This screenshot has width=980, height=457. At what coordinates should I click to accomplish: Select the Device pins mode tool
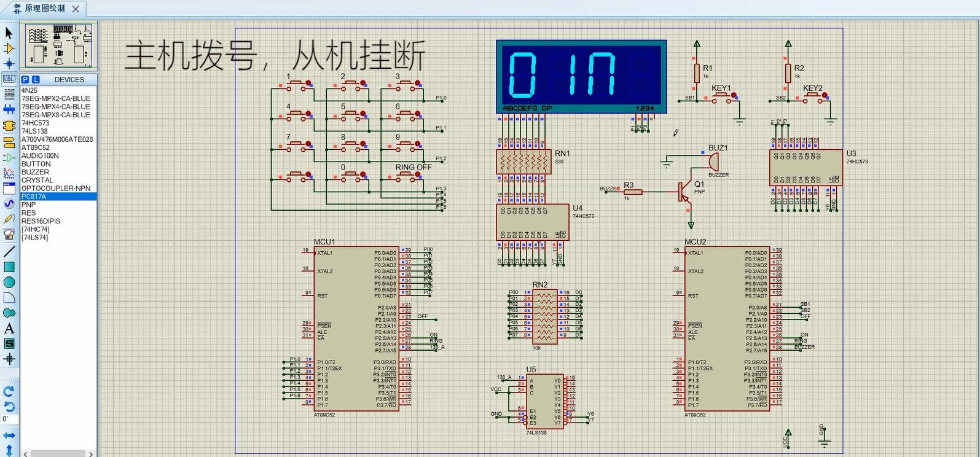pyautogui.click(x=9, y=158)
